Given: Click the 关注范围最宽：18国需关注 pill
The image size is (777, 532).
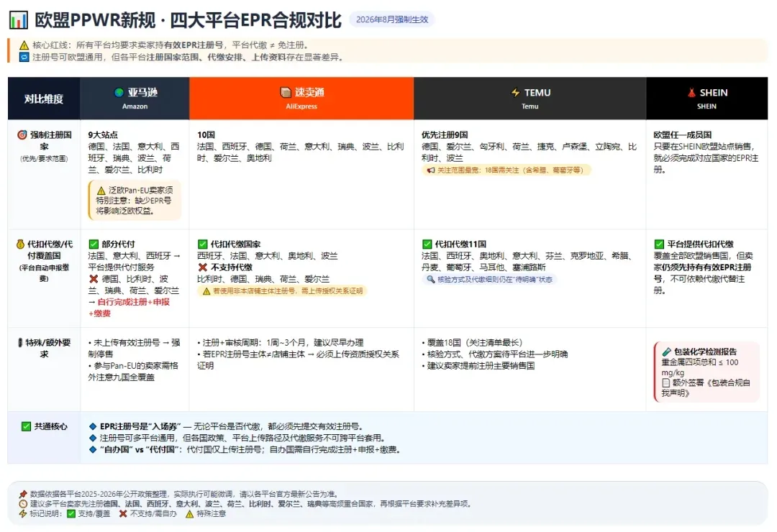Looking at the screenshot, I should (x=506, y=170).
